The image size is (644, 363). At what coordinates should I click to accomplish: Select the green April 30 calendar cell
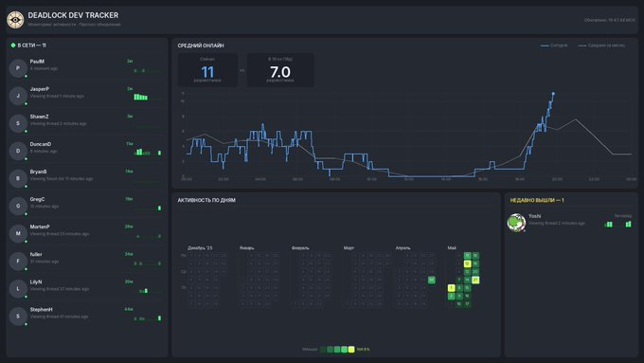431,280
